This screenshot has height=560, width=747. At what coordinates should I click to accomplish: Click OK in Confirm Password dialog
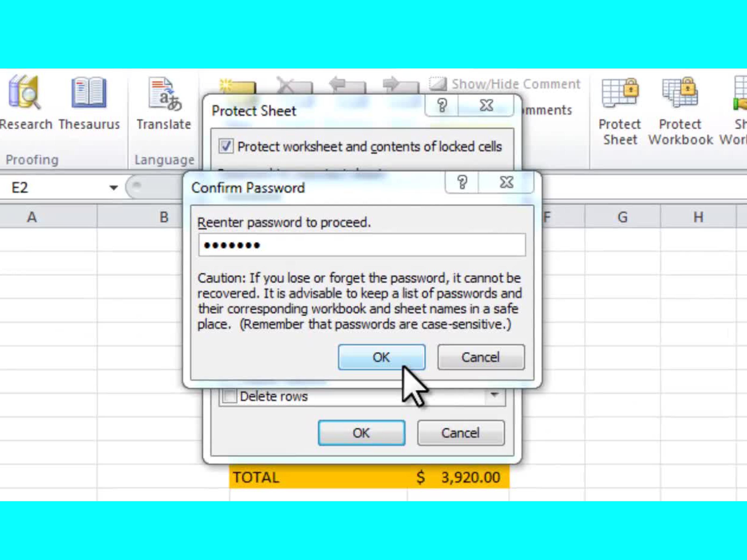381,357
